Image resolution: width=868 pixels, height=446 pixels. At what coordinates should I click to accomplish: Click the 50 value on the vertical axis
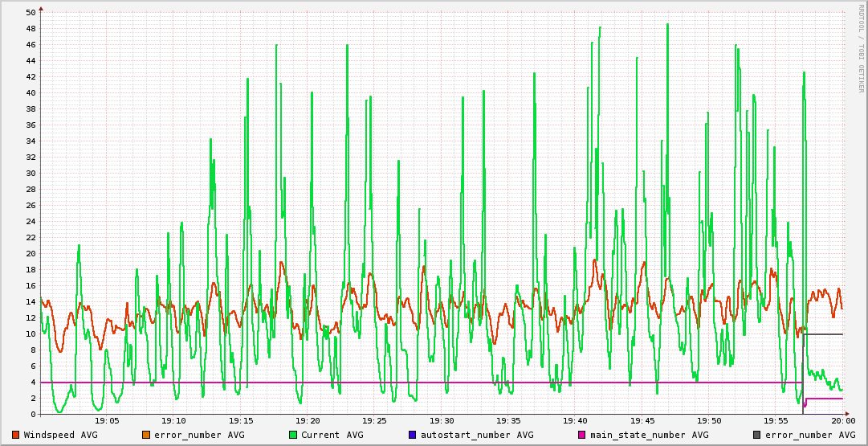click(31, 13)
